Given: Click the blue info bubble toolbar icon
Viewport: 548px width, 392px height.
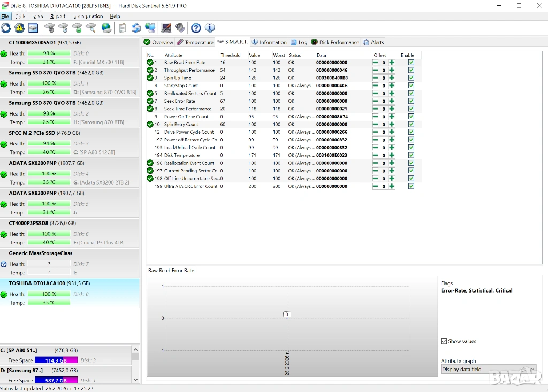Looking at the screenshot, I should (x=210, y=28).
